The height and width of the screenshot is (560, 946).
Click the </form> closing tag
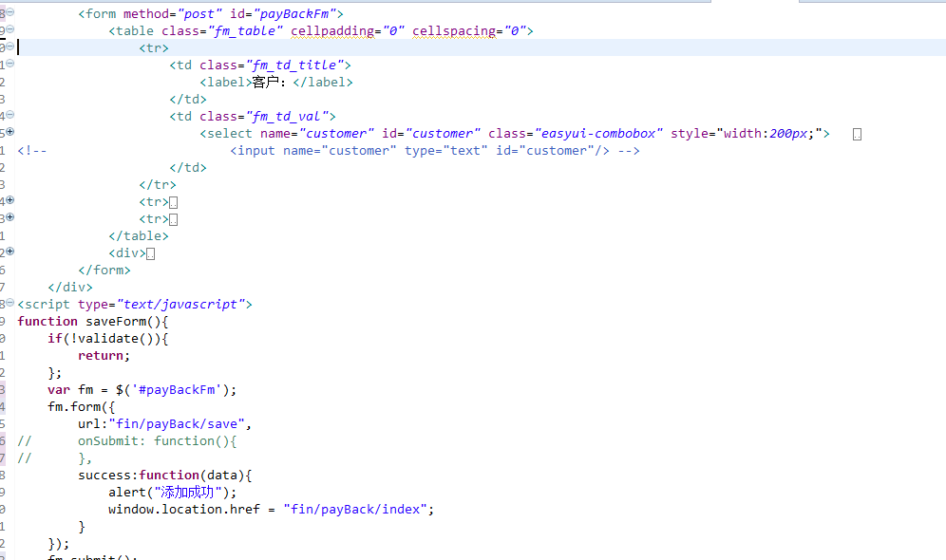[x=104, y=271]
